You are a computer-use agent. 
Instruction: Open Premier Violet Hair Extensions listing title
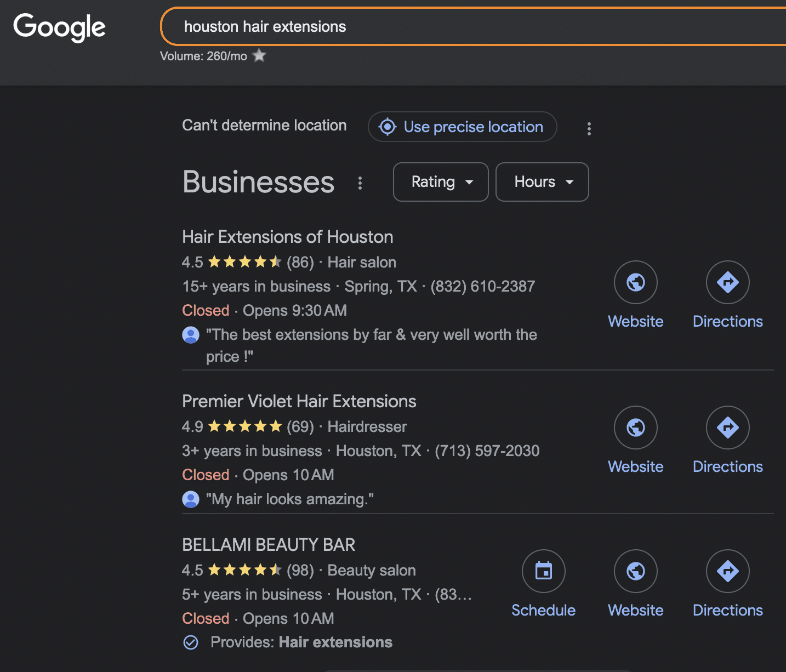[299, 401]
